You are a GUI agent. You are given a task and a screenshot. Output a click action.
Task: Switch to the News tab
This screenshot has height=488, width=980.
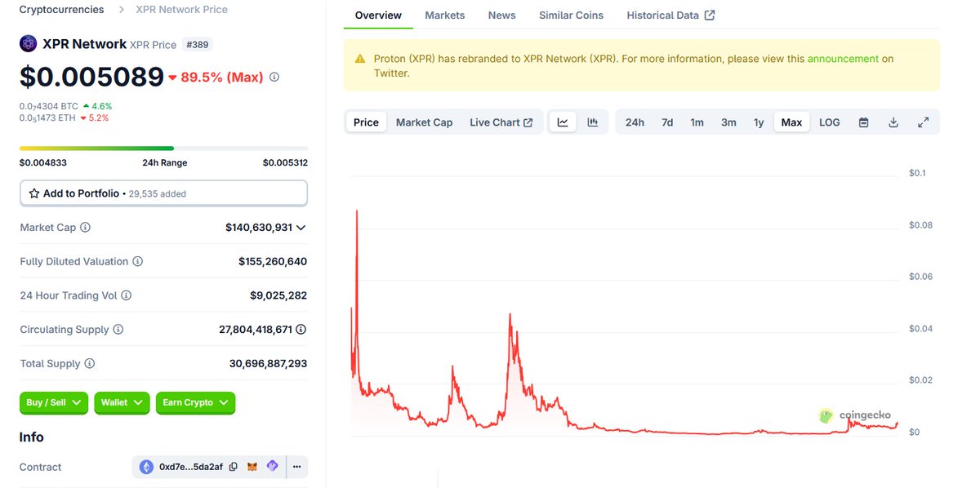[x=502, y=16]
